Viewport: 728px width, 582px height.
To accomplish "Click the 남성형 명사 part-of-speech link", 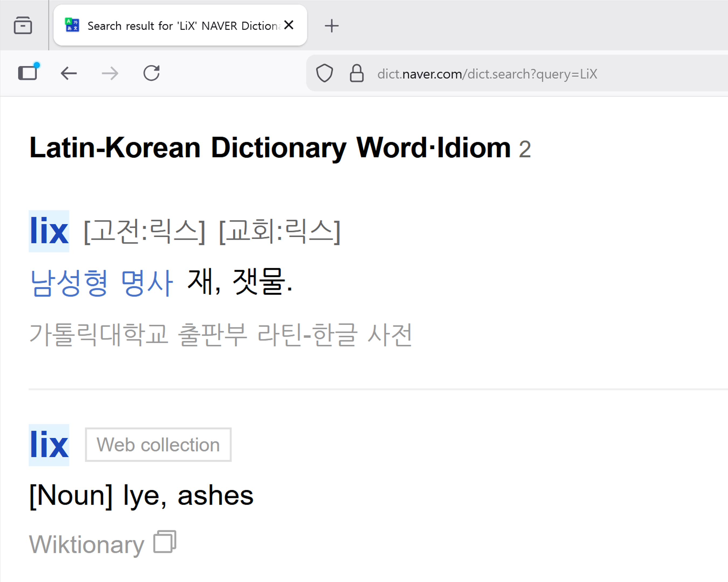I will coord(101,283).
